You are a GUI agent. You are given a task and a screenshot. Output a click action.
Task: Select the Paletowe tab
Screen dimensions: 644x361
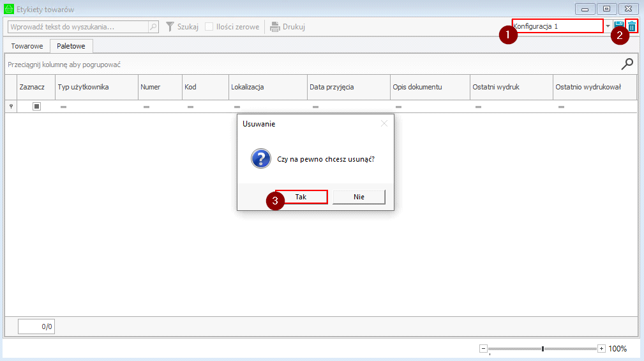pos(71,46)
